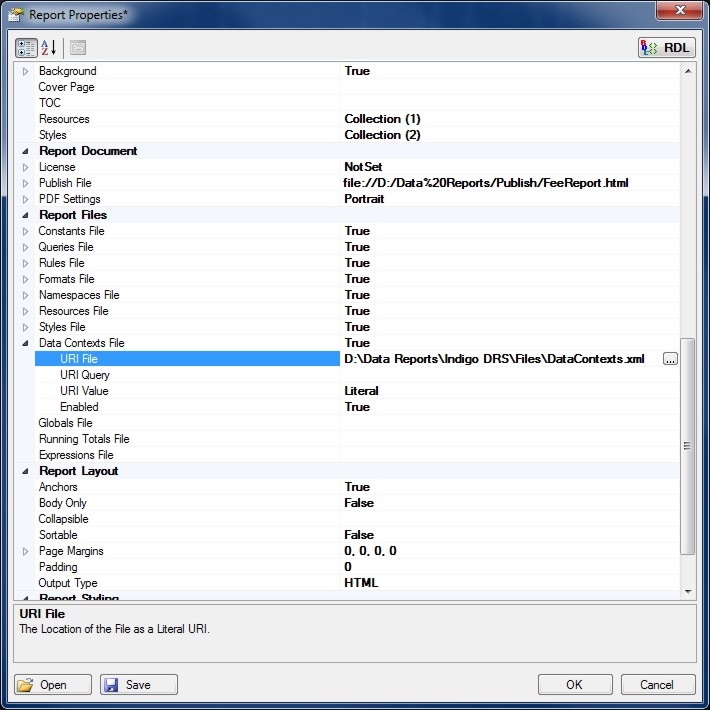The image size is (710, 710).
Task: Collapse the Report Files category
Action: tap(26, 215)
